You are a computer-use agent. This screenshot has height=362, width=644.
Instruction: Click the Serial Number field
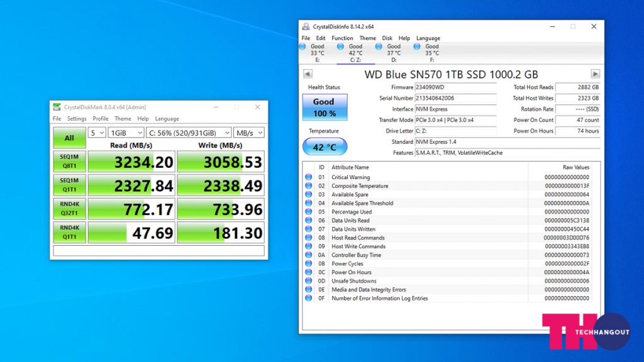(x=455, y=98)
